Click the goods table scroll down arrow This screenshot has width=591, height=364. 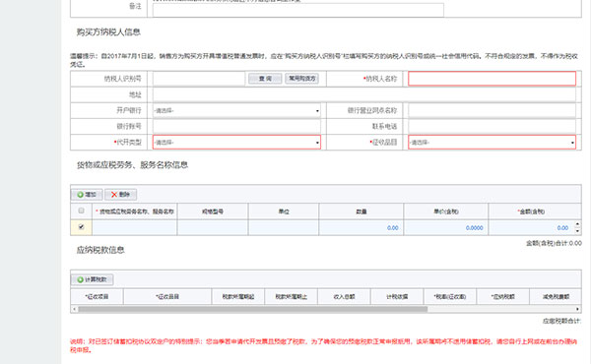tap(577, 231)
